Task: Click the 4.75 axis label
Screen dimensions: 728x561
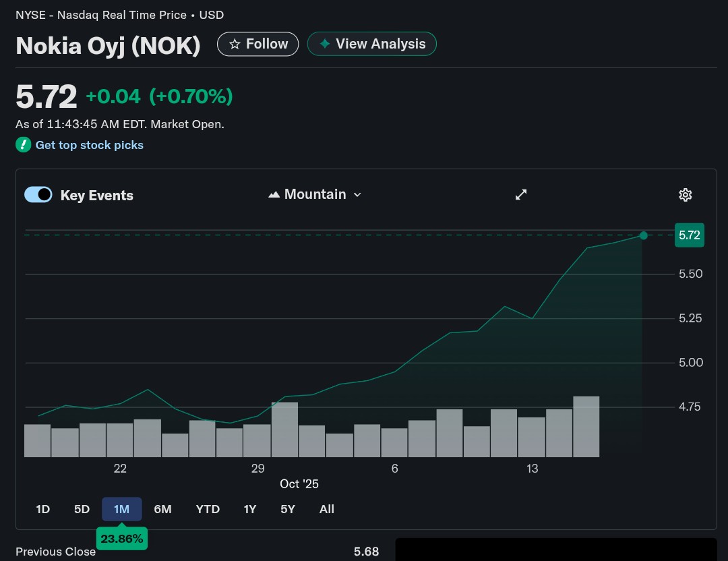Action: [x=690, y=407]
